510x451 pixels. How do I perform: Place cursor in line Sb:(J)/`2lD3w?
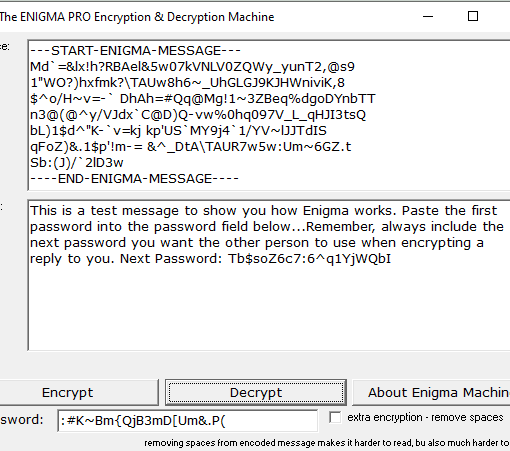(x=77, y=163)
